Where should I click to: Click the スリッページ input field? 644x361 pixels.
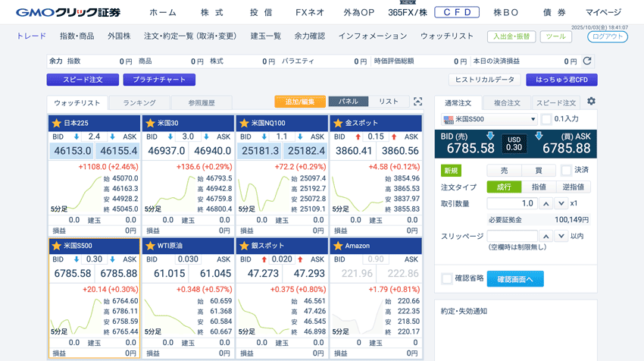click(511, 236)
